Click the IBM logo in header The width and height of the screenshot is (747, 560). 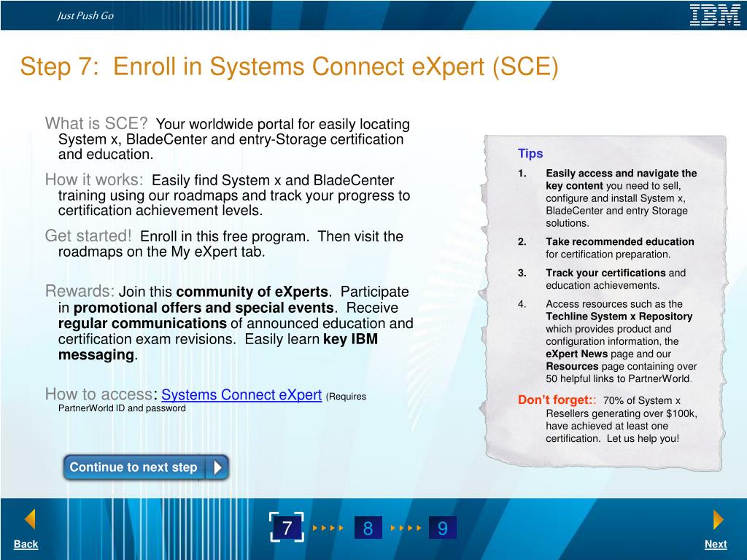pyautogui.click(x=715, y=15)
